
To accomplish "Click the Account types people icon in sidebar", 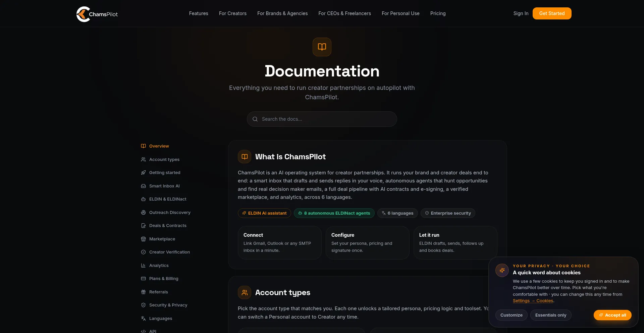I will click(143, 159).
